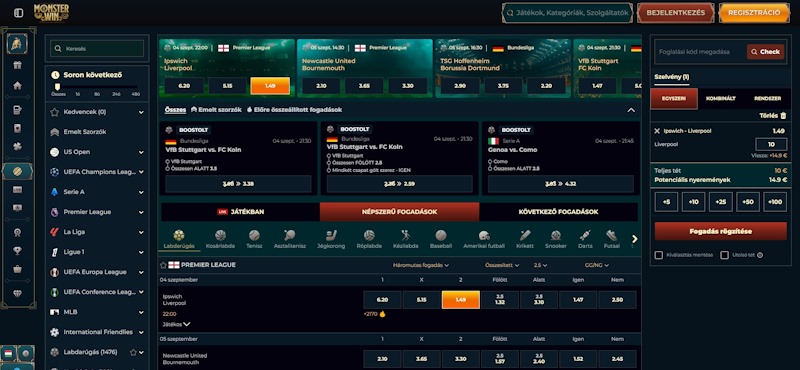Image resolution: width=800 pixels, height=370 pixels.
Task: Toggle the 6.20 odds in the Ipswich row
Action: click(382, 300)
